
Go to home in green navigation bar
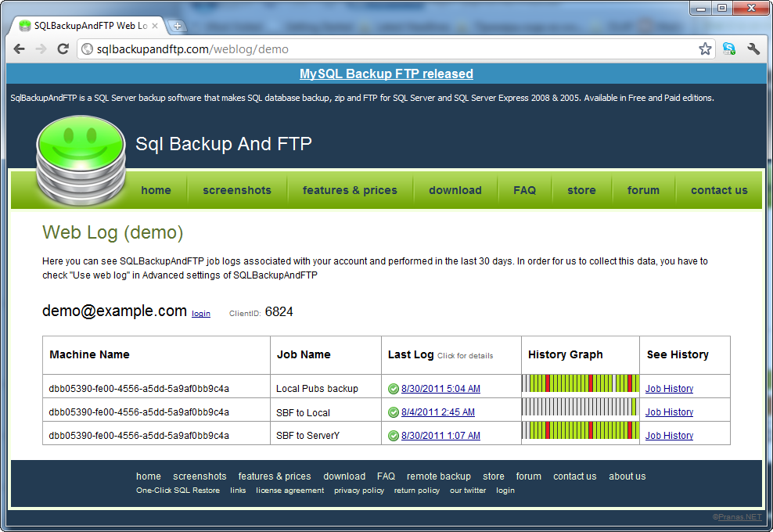[156, 190]
